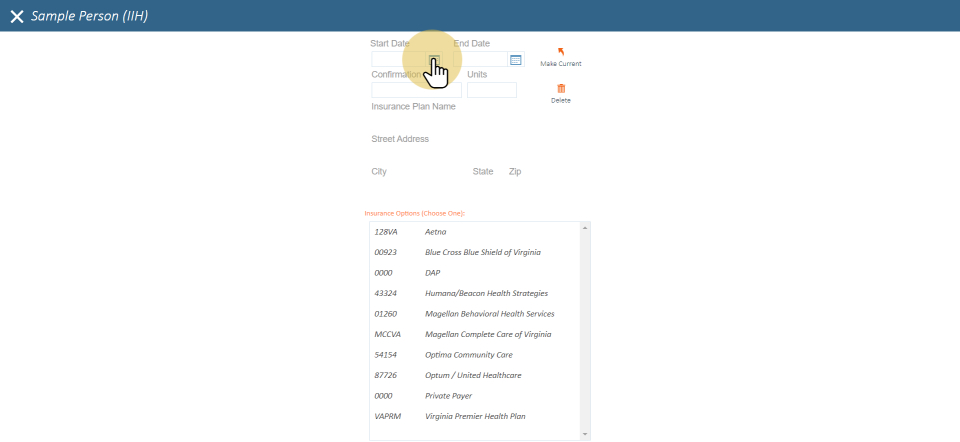Focus the Confirmation input field

[x=416, y=90]
